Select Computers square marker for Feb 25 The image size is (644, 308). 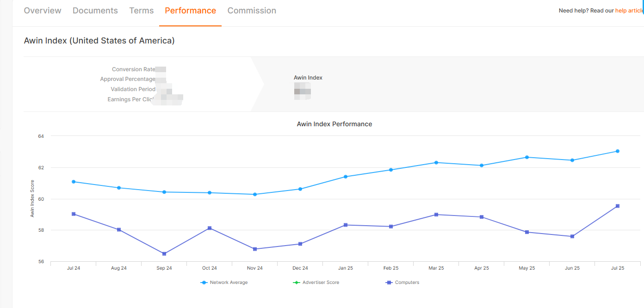(391, 227)
